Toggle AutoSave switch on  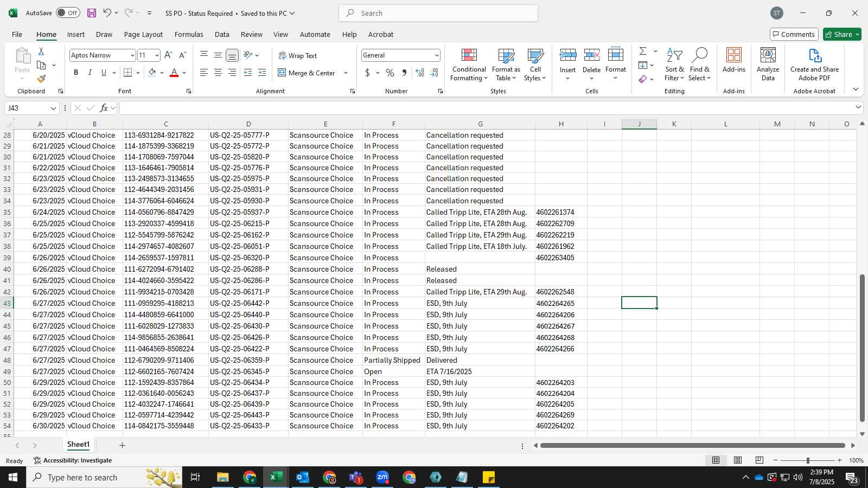[x=68, y=13]
